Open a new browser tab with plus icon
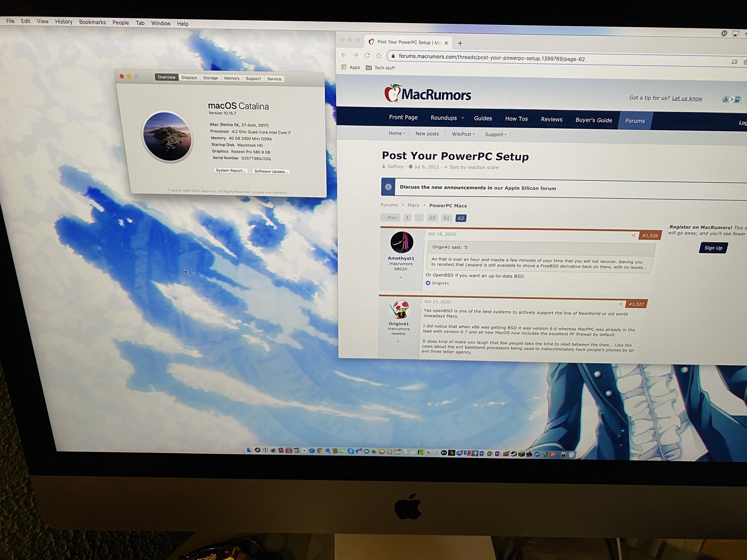The height and width of the screenshot is (560, 747). click(460, 43)
